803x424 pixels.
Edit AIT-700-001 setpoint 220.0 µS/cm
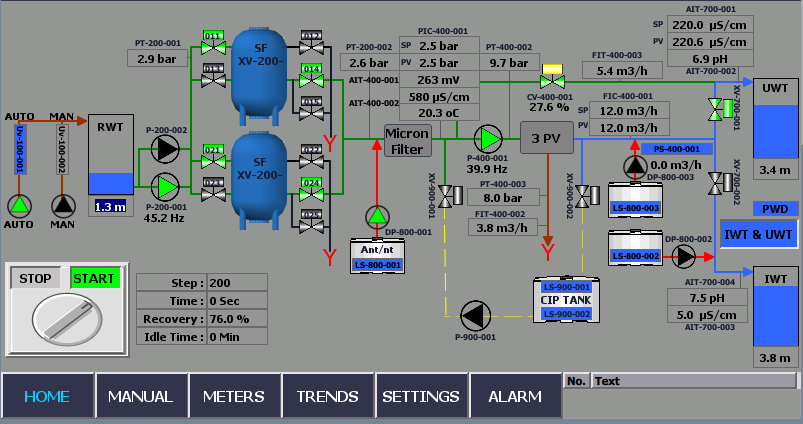click(x=710, y=25)
